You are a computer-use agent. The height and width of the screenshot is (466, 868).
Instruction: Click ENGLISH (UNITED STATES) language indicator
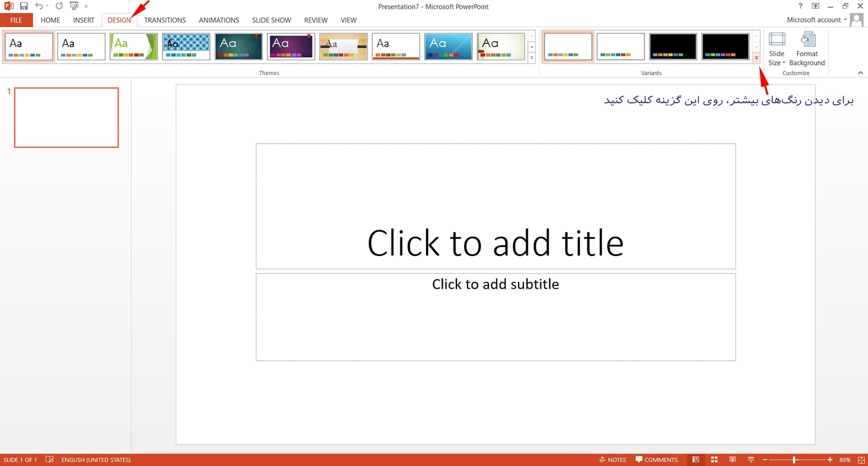pos(96,460)
